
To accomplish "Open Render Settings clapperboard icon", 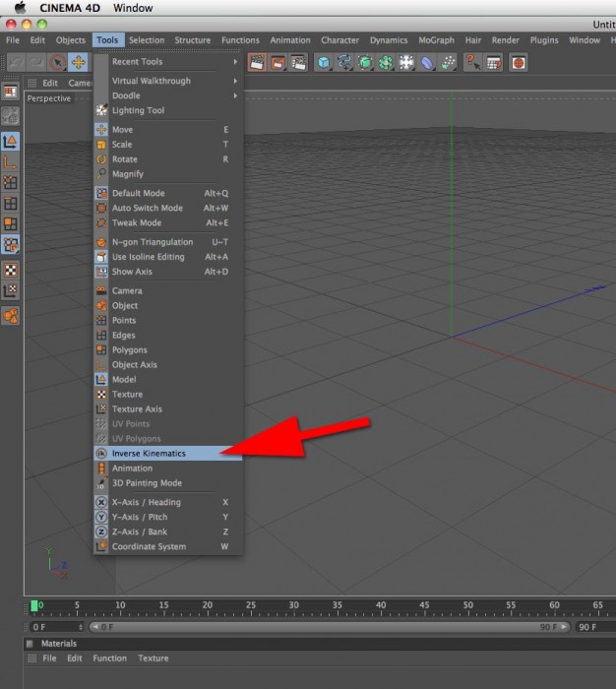I will click(x=299, y=62).
